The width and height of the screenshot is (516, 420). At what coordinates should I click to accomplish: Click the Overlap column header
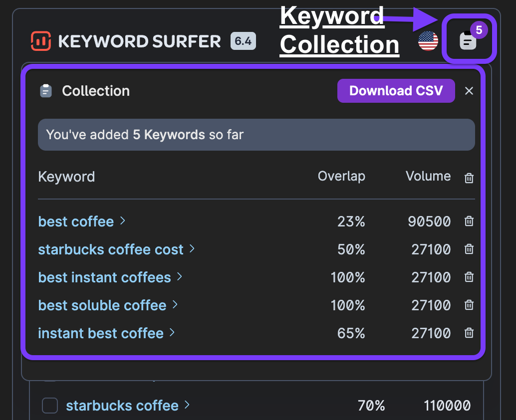(341, 176)
